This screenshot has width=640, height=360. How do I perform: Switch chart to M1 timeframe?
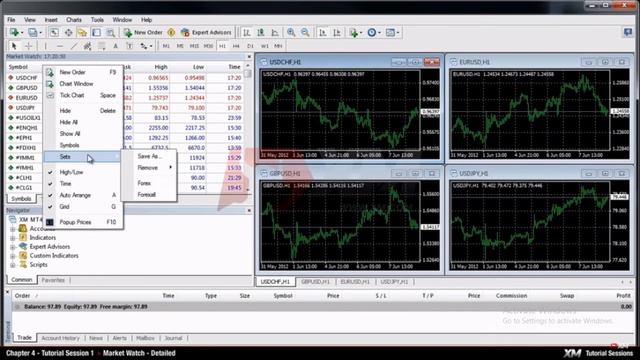point(166,46)
